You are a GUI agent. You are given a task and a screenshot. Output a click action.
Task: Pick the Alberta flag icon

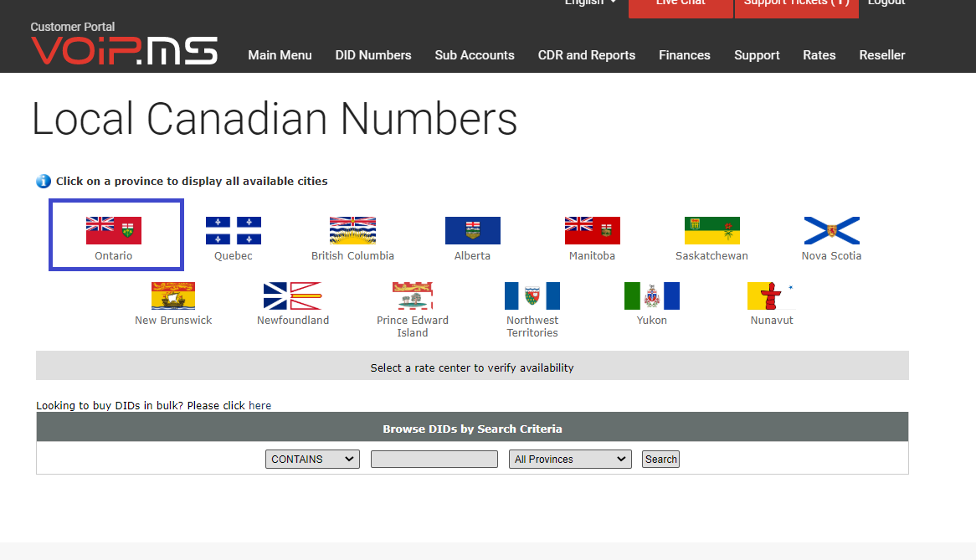point(472,230)
